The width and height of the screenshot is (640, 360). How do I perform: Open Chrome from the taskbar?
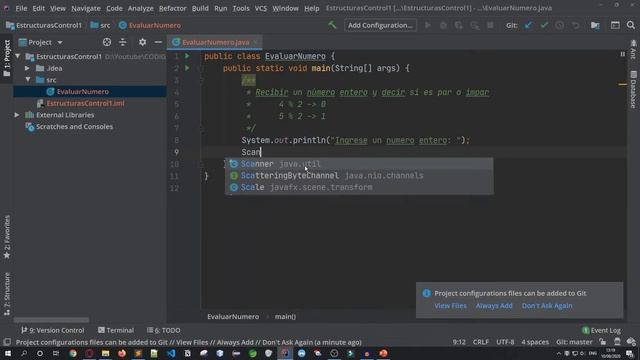(x=73, y=353)
